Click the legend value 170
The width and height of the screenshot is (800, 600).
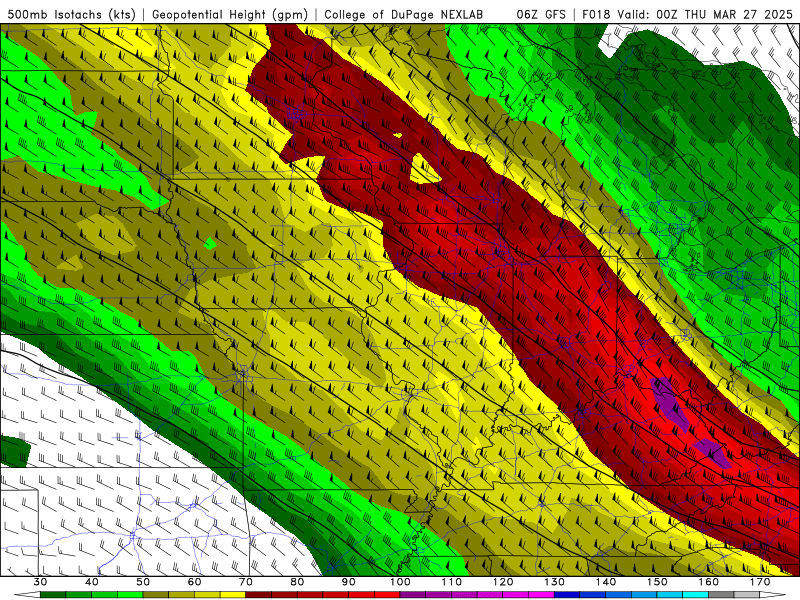coord(760,582)
